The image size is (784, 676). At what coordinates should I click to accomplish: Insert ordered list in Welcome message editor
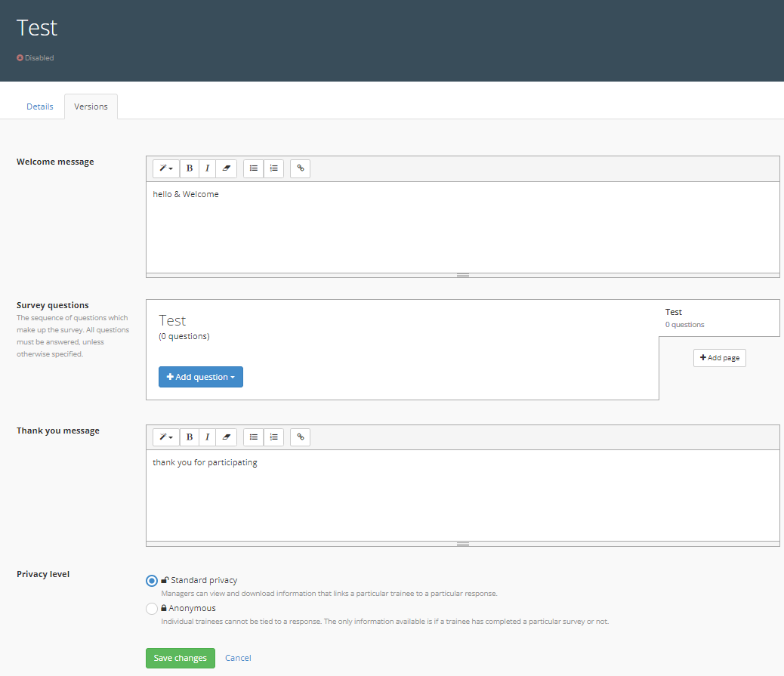(273, 168)
